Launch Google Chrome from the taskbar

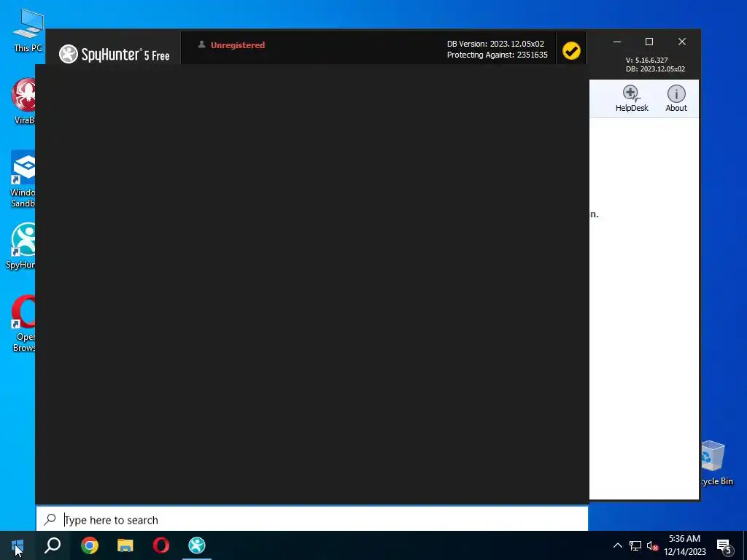90,545
